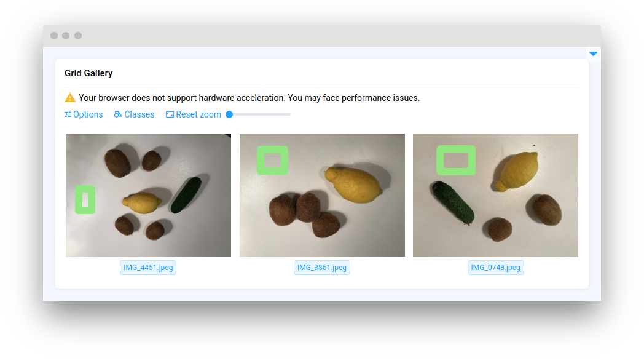The width and height of the screenshot is (644, 363).
Task: Open the IMG_3861.jpeg file label
Action: coord(322,268)
